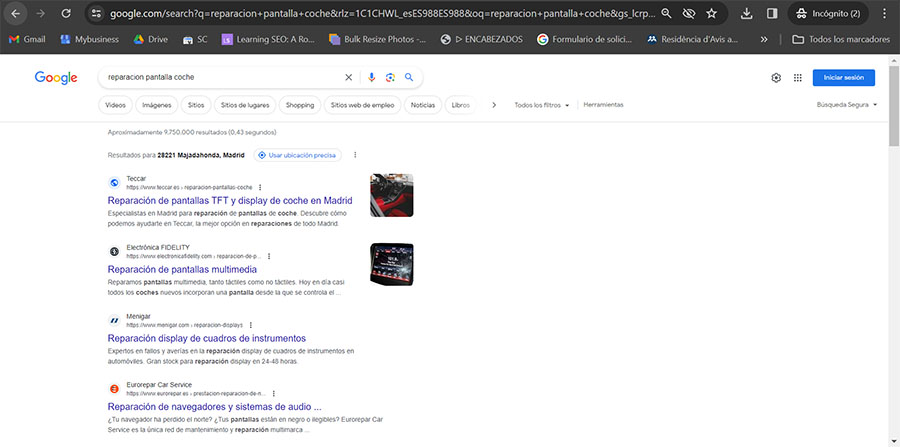Click the zoom magnifier icon in address bar

(x=666, y=13)
